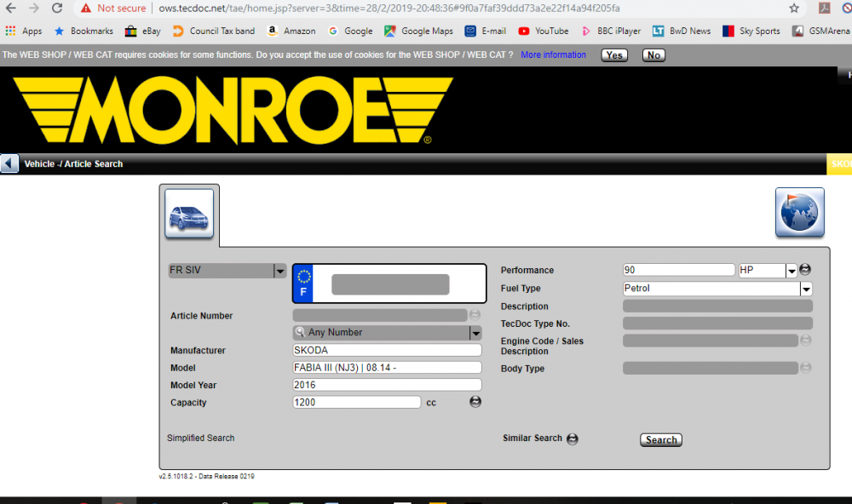Click the Engine Code input field
852x504 pixels.
point(711,341)
